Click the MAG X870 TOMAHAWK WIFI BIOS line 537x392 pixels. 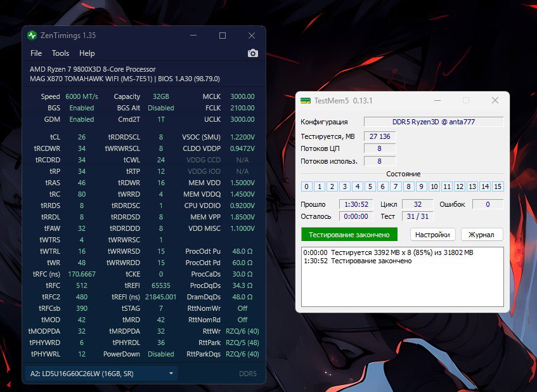click(x=125, y=79)
